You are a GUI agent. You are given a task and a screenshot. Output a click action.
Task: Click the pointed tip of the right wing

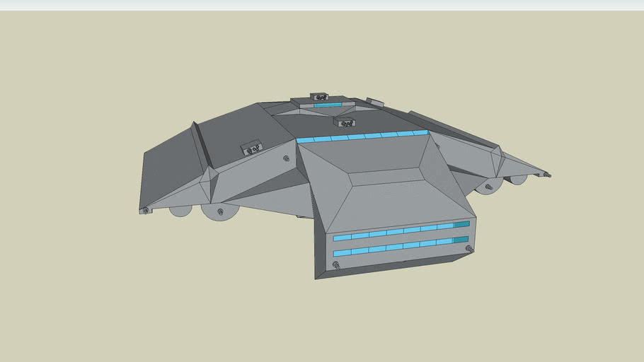pos(548,174)
